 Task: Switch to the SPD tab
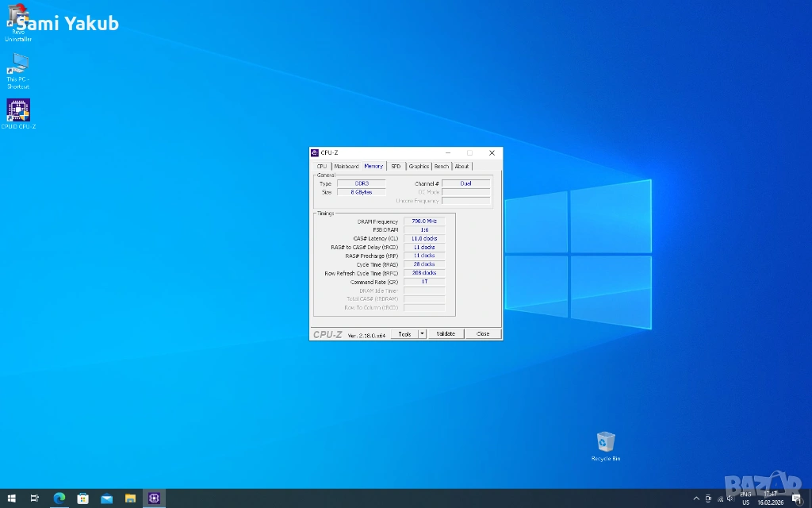pyautogui.click(x=396, y=167)
